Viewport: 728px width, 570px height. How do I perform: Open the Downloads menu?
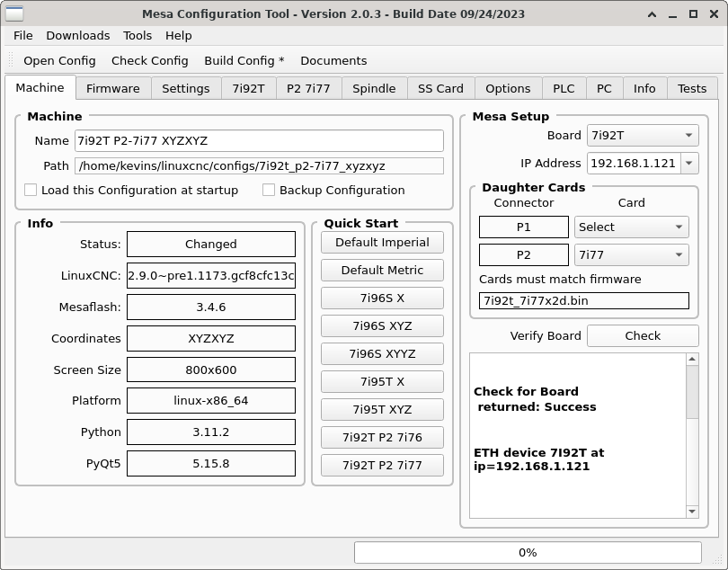coord(78,36)
